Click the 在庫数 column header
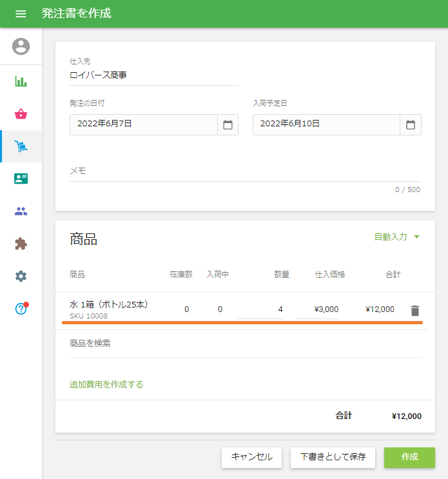This screenshot has height=479, width=448. pos(181,275)
